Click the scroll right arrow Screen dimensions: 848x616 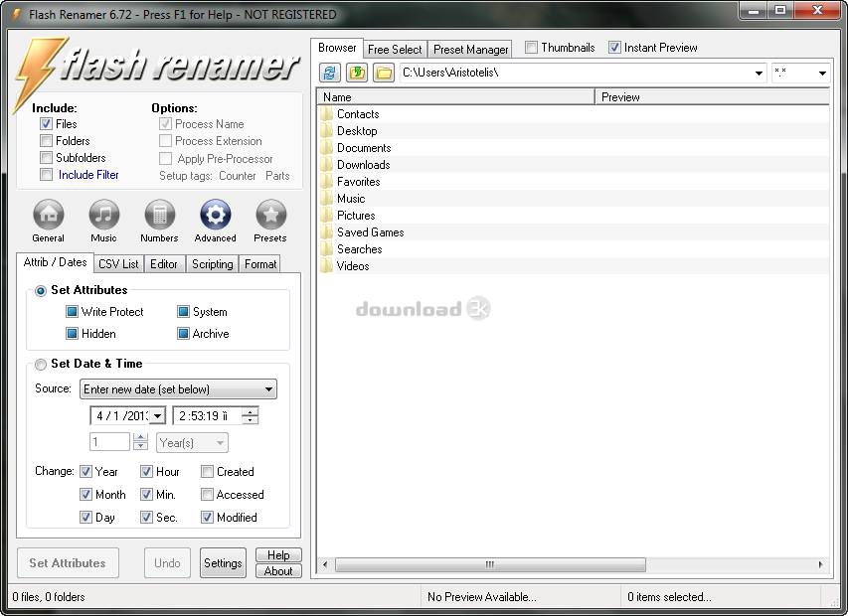pos(821,564)
